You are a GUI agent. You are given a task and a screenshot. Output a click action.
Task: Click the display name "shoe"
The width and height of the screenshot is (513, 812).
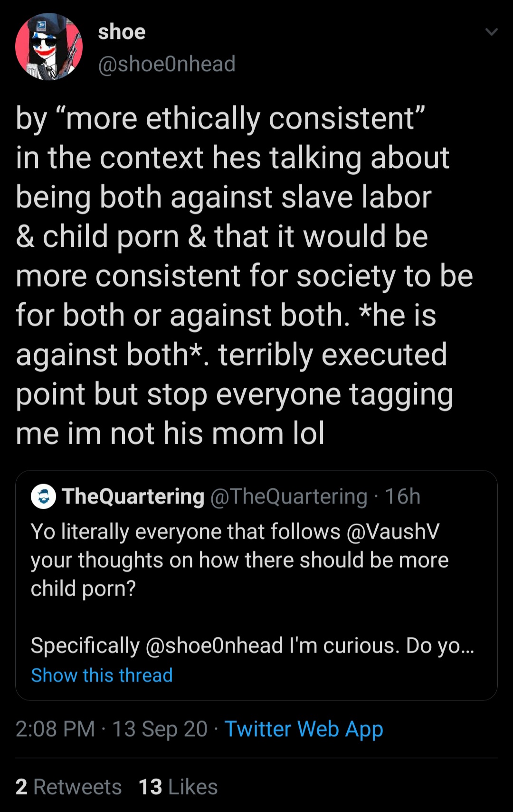point(122,32)
